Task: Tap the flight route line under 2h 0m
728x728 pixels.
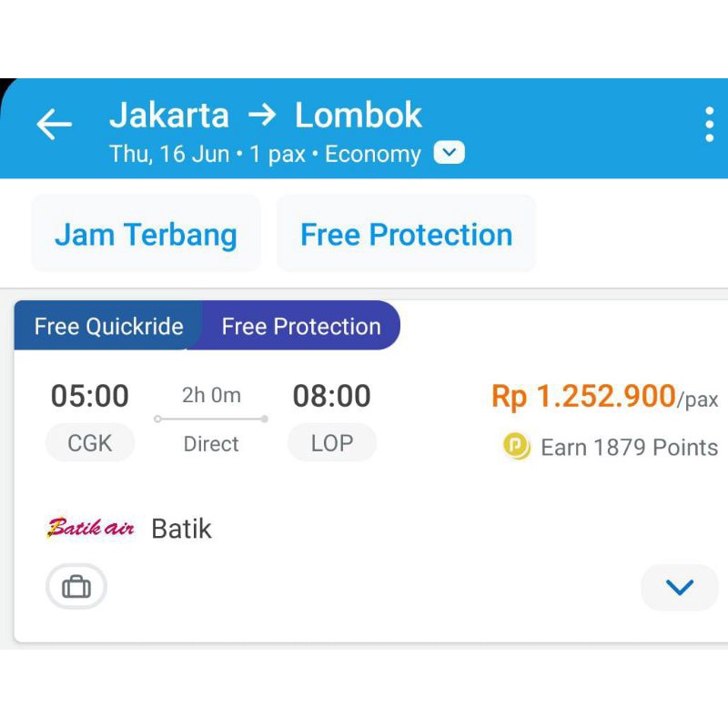Action: pyautogui.click(x=210, y=419)
